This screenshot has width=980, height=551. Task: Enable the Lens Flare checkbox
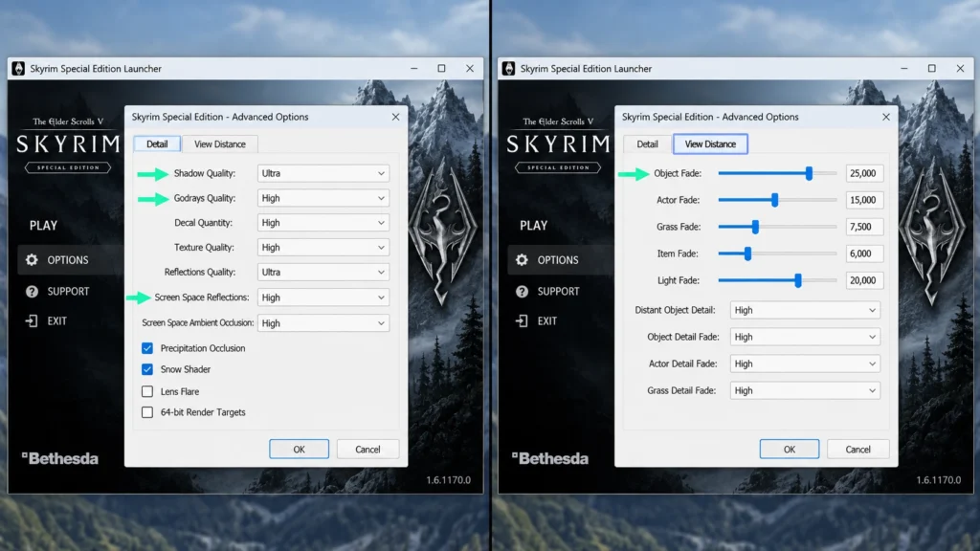(146, 391)
